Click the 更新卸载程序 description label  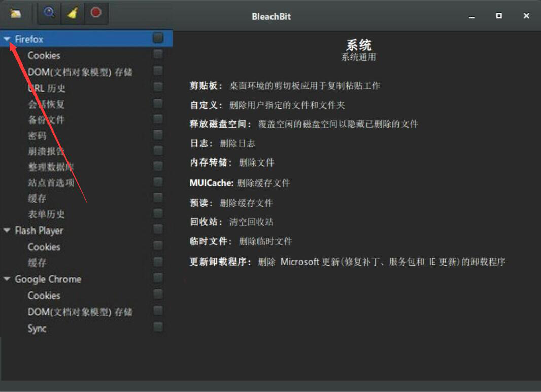[x=220, y=262]
